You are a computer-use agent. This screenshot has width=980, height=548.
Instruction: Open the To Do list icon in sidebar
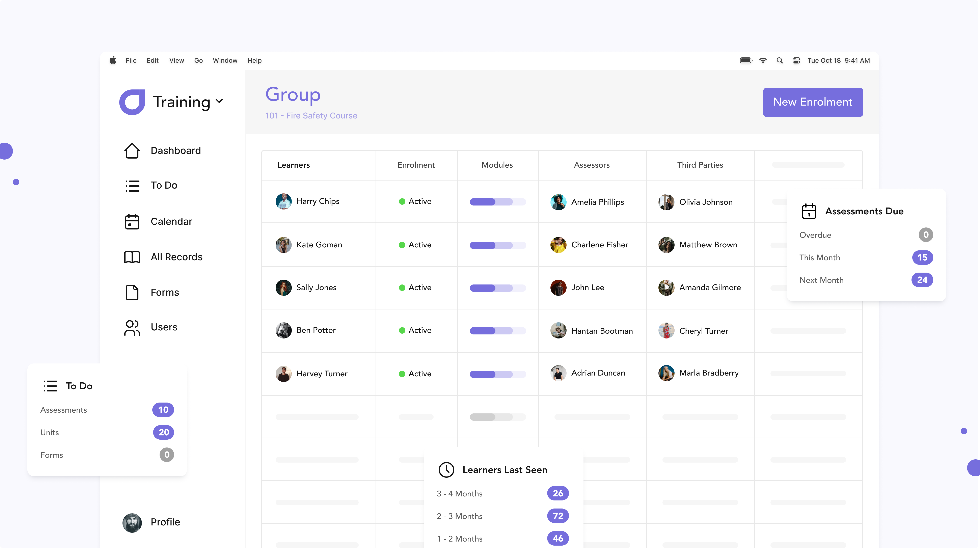[x=132, y=186]
